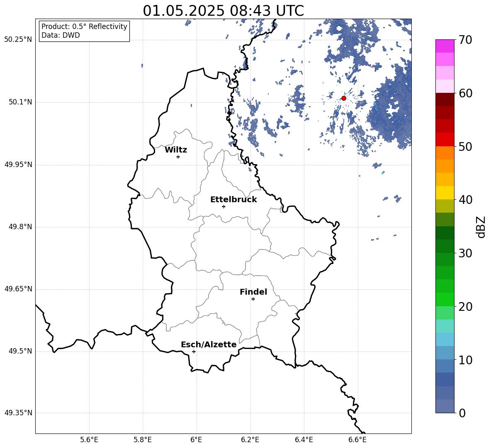The height and width of the screenshot is (448, 491).
Task: Click the Ettelbruck city label
Action: [233, 200]
